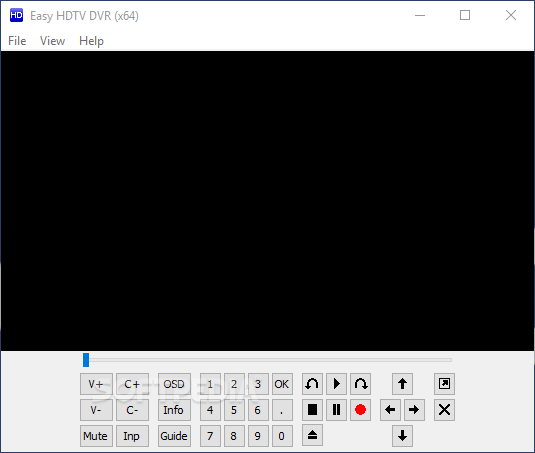Toggle sound with the Mute button
The image size is (535, 453).
pyautogui.click(x=96, y=436)
